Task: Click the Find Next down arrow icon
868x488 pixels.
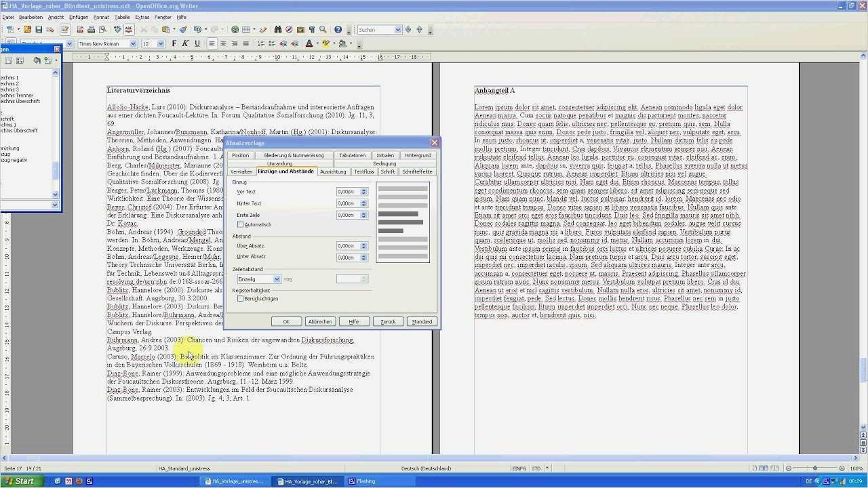Action: pyautogui.click(x=408, y=30)
